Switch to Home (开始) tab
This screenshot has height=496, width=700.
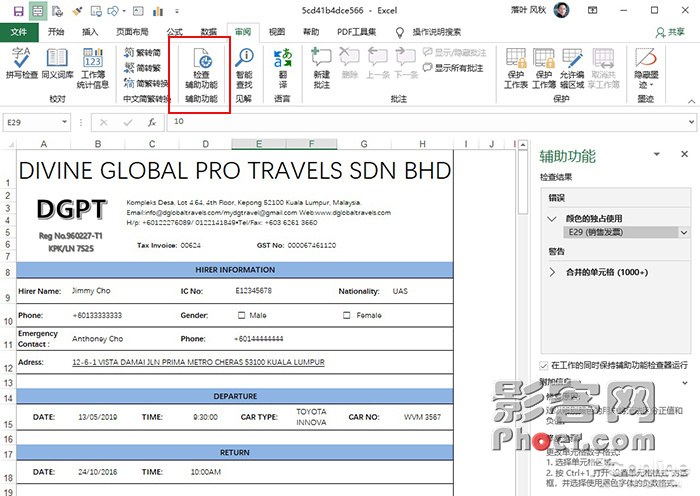click(x=56, y=32)
